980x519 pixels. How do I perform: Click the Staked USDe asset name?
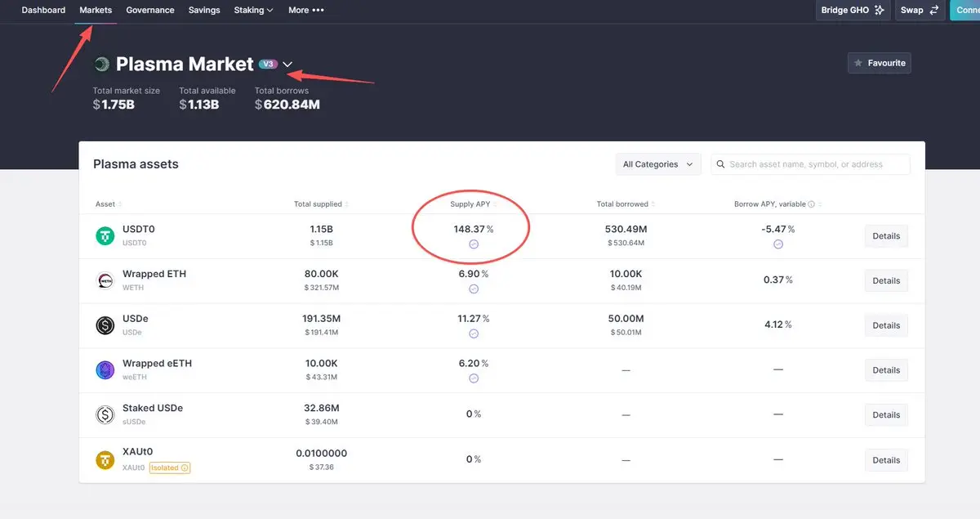153,408
